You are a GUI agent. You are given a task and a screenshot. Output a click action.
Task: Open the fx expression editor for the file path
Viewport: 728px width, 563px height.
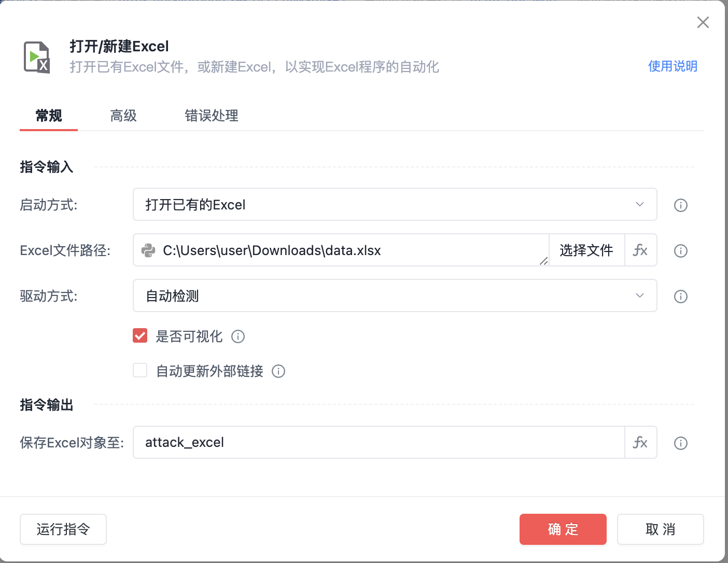click(641, 250)
